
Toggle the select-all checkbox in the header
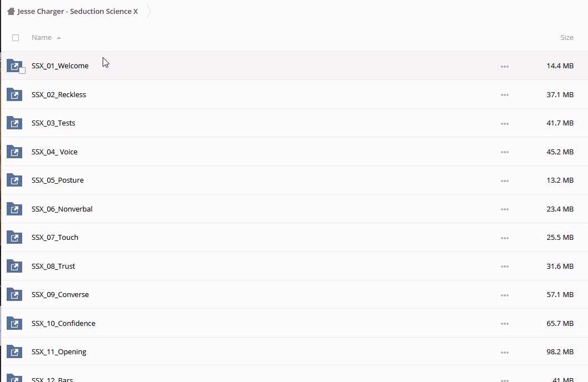pyautogui.click(x=16, y=38)
